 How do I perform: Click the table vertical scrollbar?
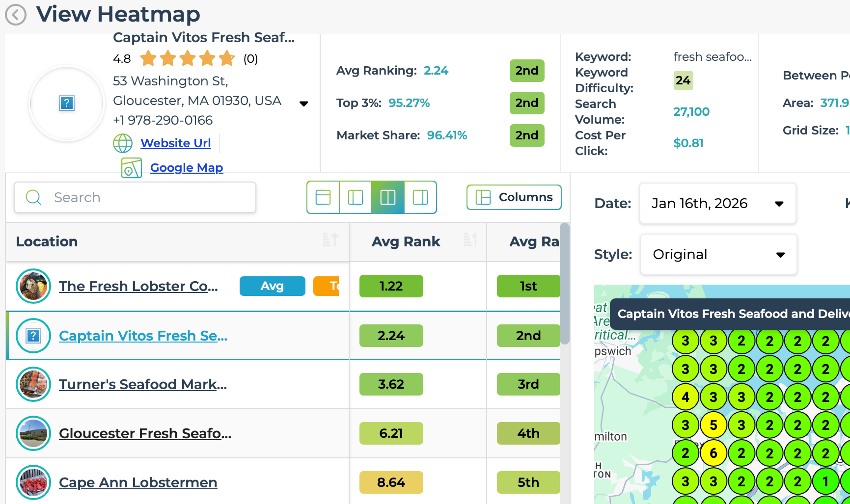click(x=565, y=284)
